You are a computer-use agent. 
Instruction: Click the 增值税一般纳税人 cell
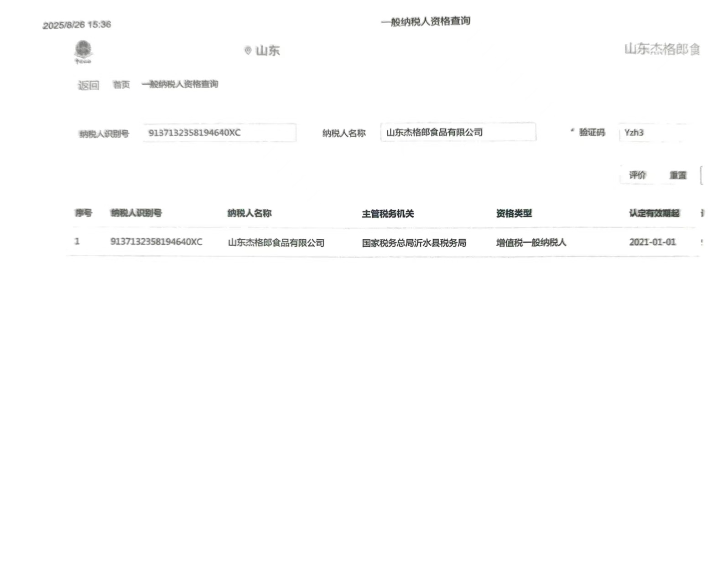click(x=531, y=242)
